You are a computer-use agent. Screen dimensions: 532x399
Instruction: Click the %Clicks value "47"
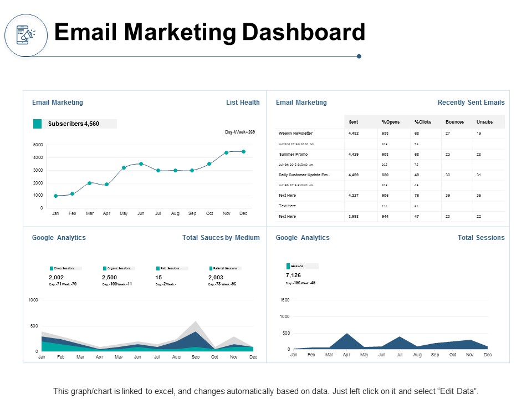point(417,217)
